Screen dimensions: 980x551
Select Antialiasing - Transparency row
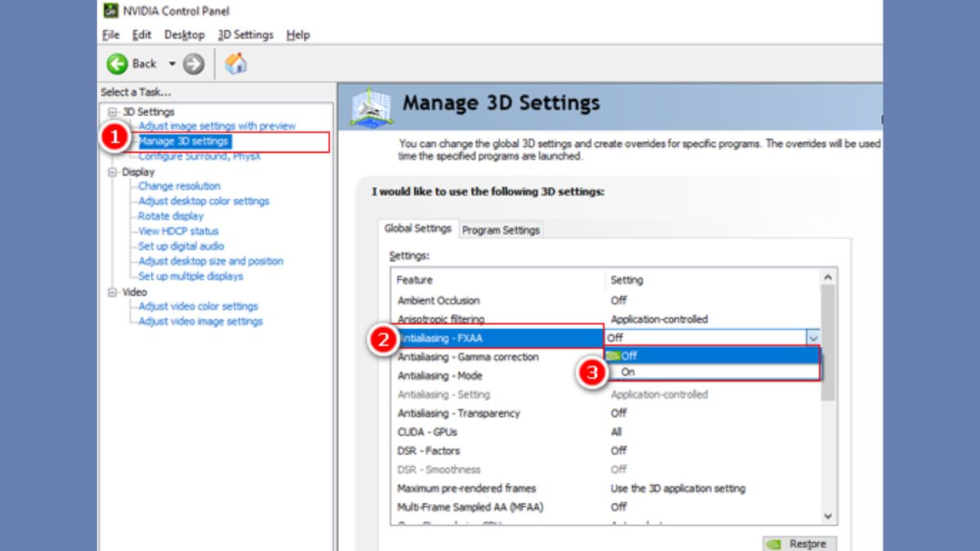tap(605, 413)
